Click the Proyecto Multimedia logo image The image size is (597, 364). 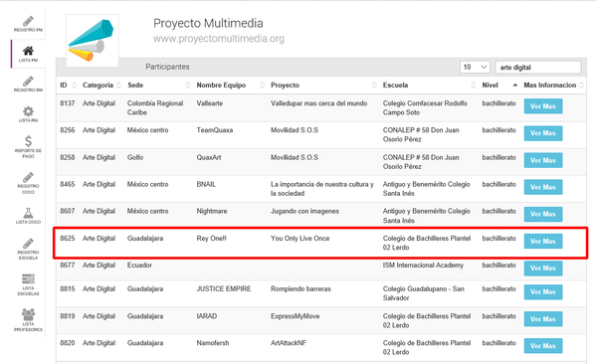pyautogui.click(x=93, y=41)
